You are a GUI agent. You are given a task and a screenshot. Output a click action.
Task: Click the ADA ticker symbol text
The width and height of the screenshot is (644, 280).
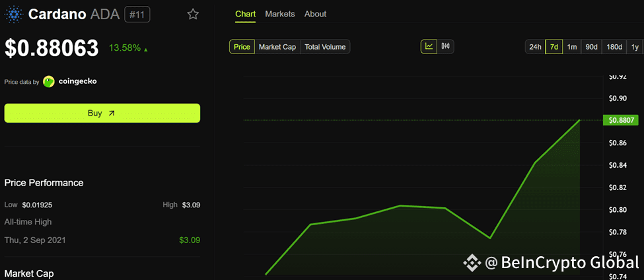pos(105,15)
